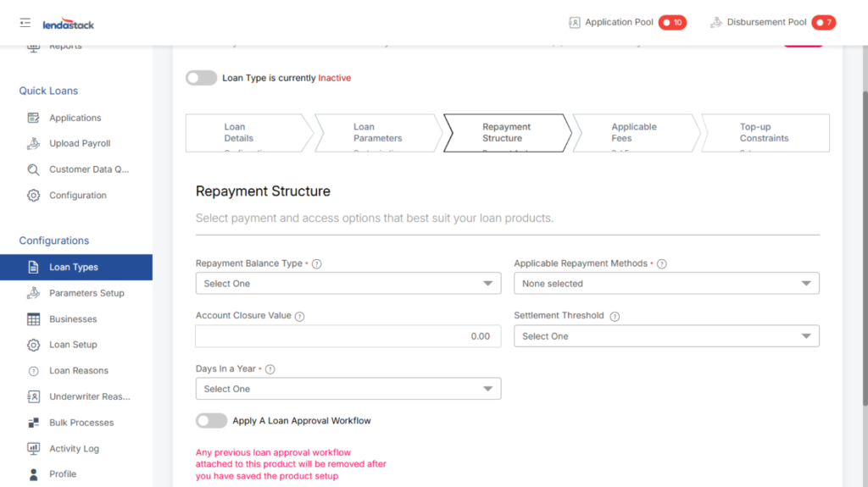Screen dimensions: 868x487
Task: Open the Settlement Threshold dropdown
Action: (x=666, y=336)
